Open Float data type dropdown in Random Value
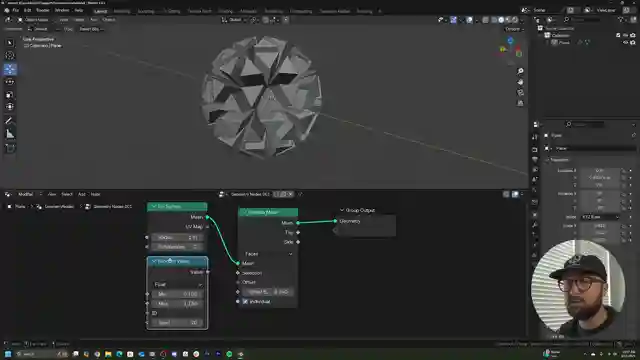This screenshot has height=360, width=640. 178,284
